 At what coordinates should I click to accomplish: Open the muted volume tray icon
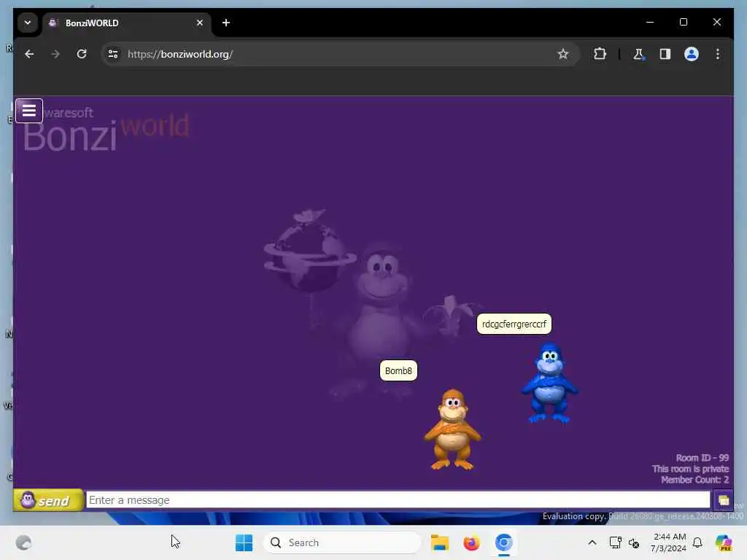coord(634,542)
